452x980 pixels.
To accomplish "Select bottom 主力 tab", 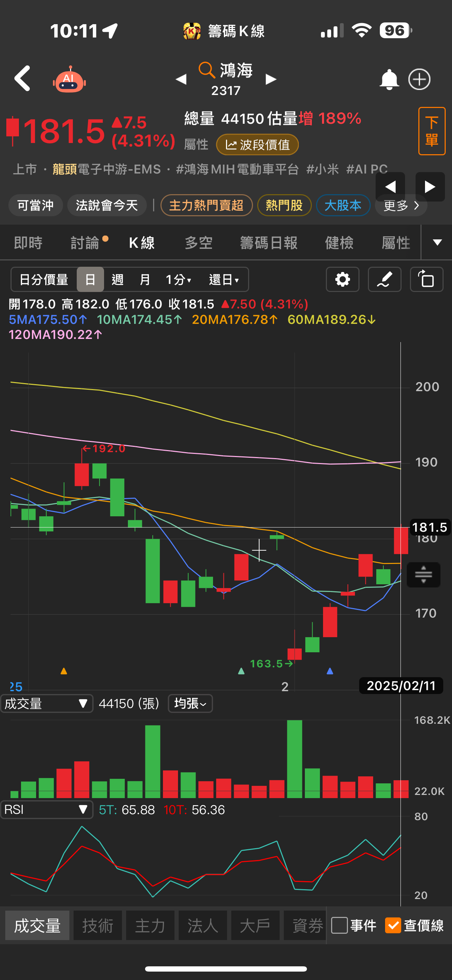I will 150,925.
